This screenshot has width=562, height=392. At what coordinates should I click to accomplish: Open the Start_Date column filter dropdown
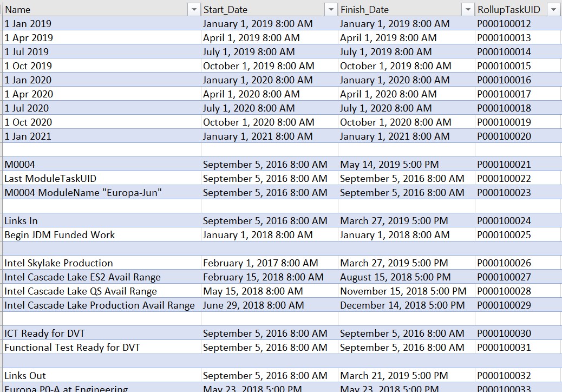331,10
